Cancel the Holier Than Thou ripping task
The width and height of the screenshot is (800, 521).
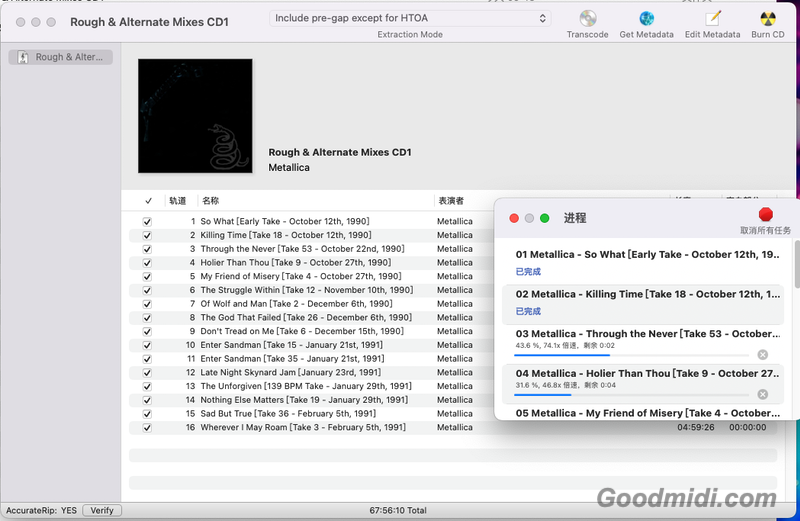(762, 394)
